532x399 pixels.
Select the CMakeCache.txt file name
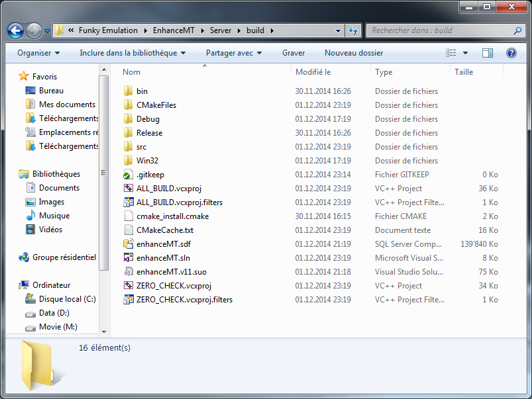pos(165,230)
